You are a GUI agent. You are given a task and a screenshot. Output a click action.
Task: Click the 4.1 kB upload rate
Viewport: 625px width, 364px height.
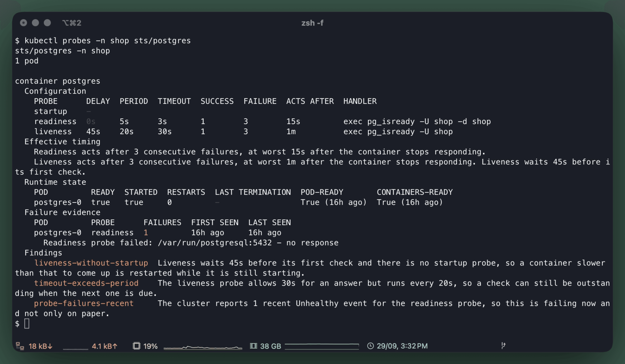coord(104,346)
